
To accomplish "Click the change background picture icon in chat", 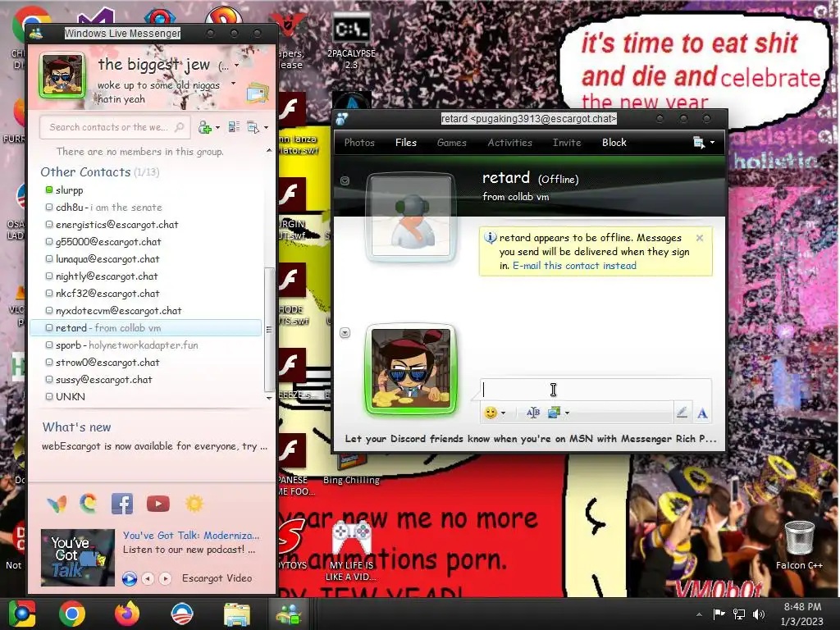I will [x=554, y=413].
